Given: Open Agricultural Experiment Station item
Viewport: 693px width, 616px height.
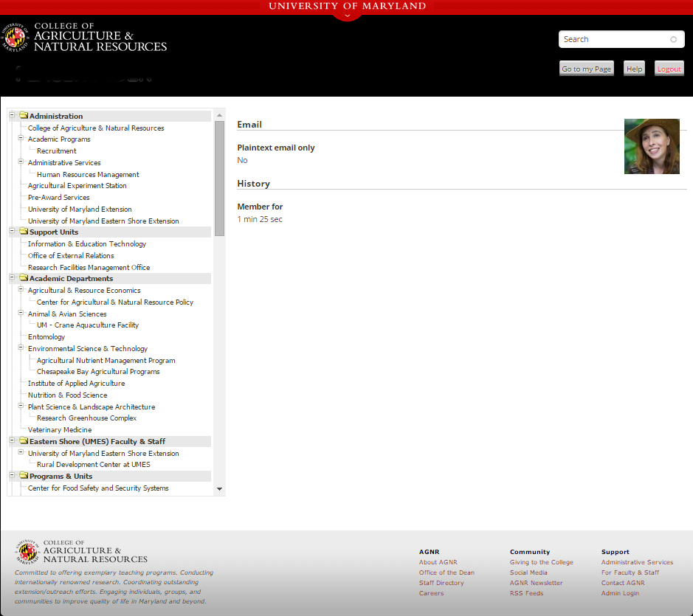Looking at the screenshot, I should click(77, 186).
